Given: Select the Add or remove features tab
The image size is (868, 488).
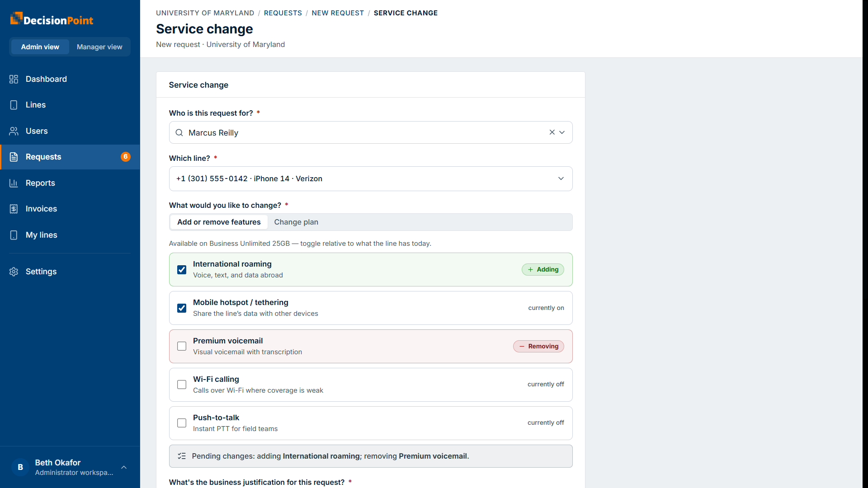Looking at the screenshot, I should 219,222.
